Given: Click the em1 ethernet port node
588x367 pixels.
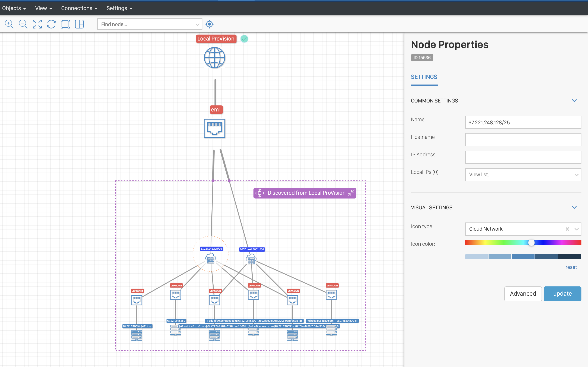Looking at the screenshot, I should pos(214,128).
